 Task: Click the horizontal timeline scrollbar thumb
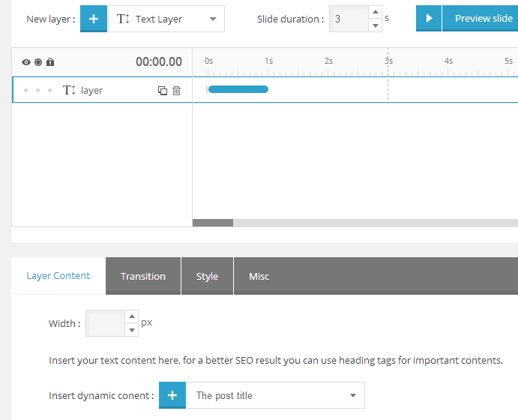tap(213, 223)
